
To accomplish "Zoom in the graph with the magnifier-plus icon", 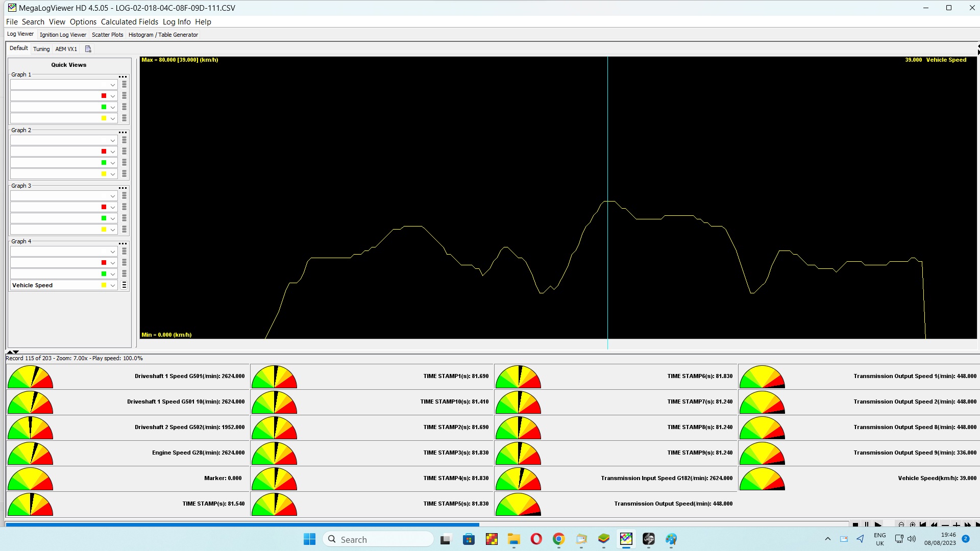I will tap(913, 525).
